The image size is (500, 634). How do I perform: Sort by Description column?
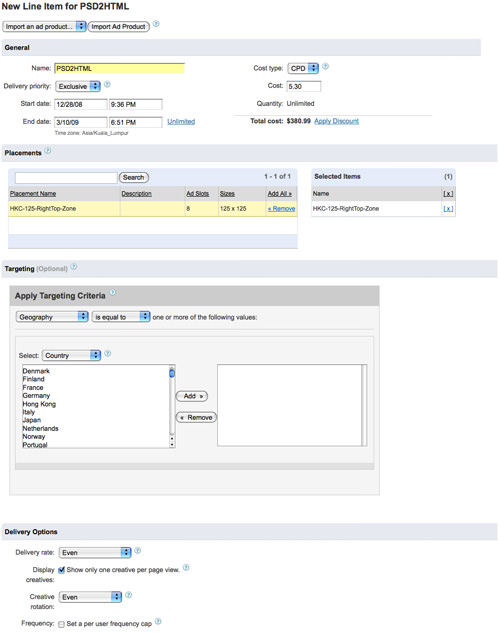136,194
